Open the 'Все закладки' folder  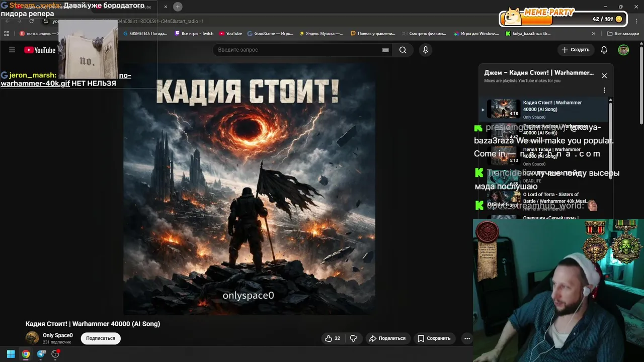(623, 34)
